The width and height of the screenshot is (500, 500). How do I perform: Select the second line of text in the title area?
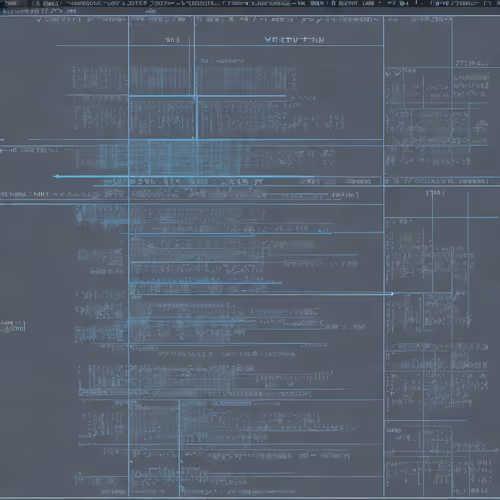tap(39, 11)
